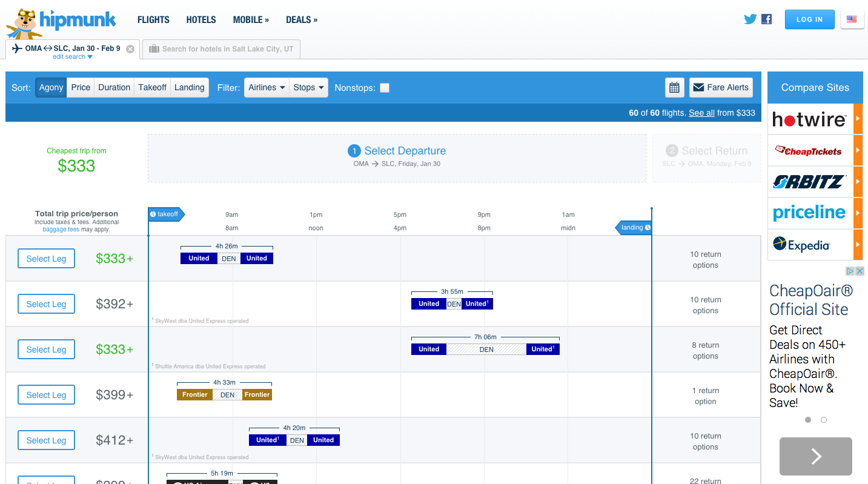Go to HOTELS in top navigation
868x484 pixels.
[x=201, y=20]
